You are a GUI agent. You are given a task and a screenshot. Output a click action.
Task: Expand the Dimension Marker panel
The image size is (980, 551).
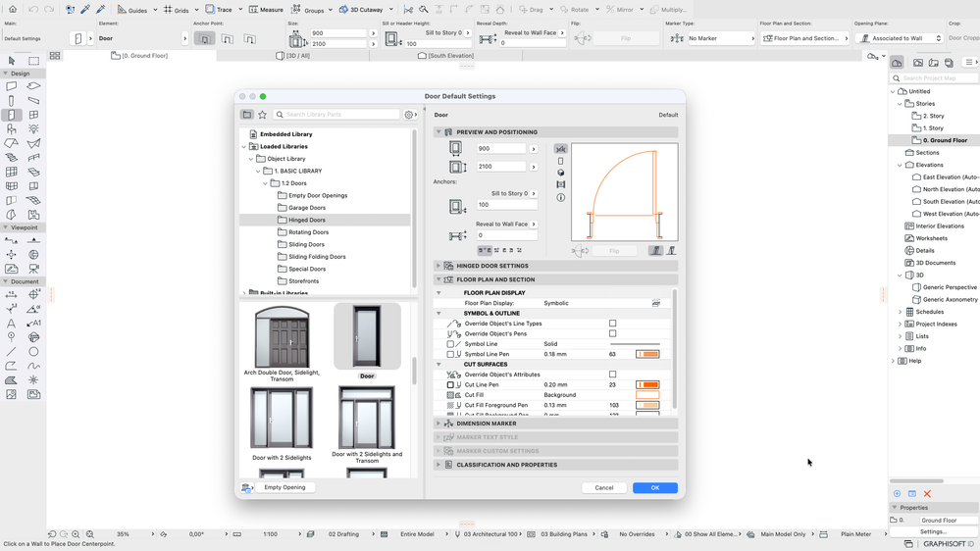[x=438, y=424]
